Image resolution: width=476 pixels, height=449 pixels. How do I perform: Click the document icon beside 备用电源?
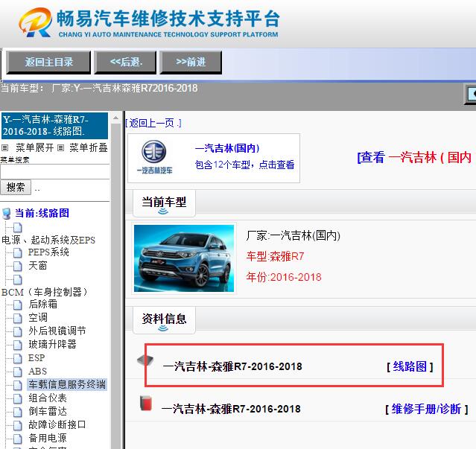pos(18,439)
